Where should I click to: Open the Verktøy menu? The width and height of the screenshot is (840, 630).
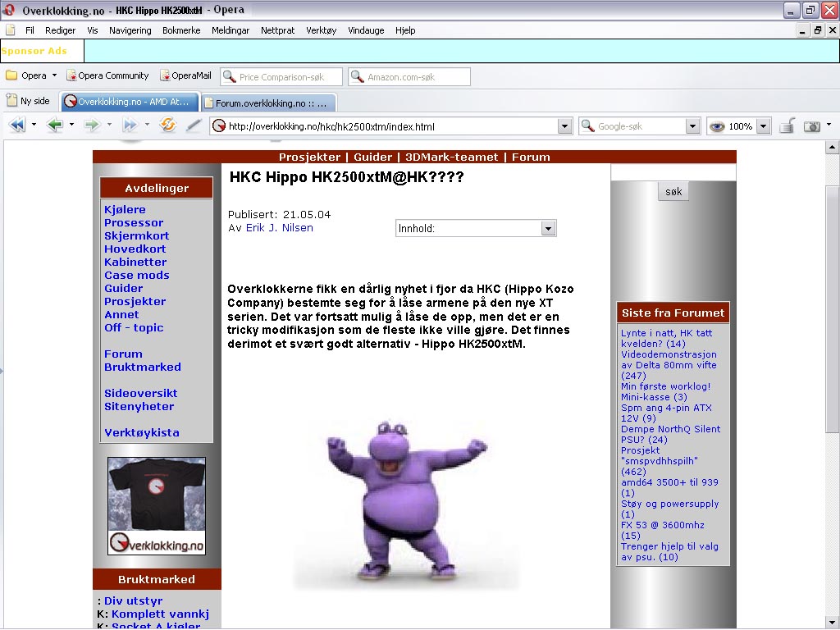pos(321,30)
